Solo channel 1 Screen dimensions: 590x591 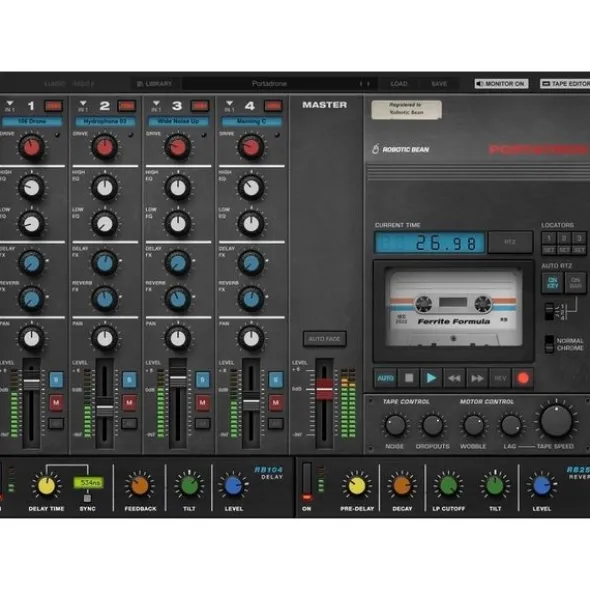56,380
